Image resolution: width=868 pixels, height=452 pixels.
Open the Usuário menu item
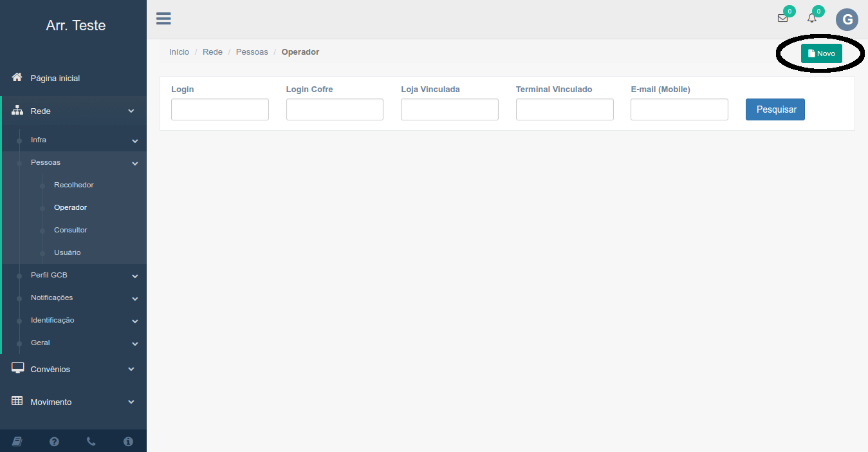pos(68,252)
